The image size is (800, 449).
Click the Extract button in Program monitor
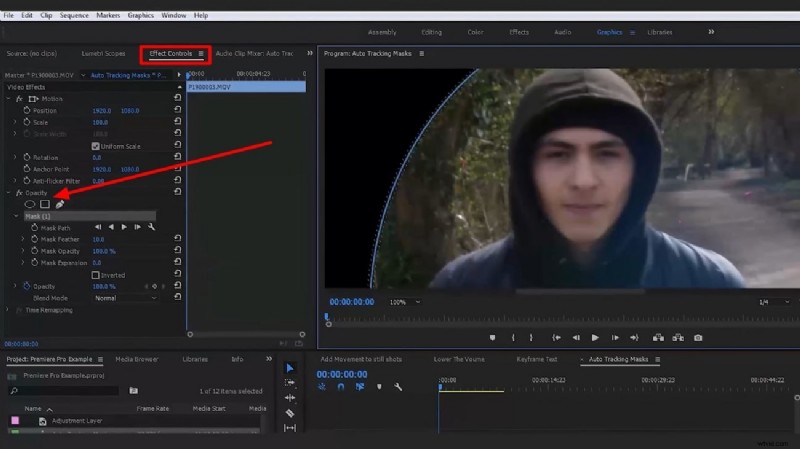(x=678, y=338)
